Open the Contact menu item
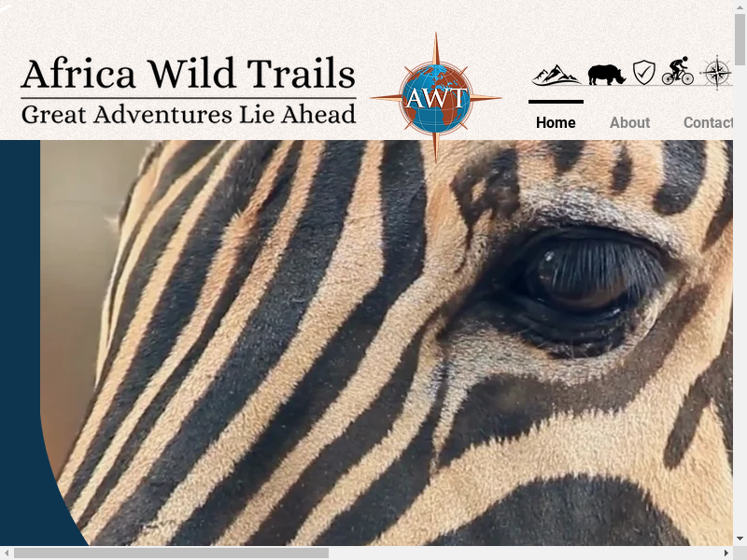The width and height of the screenshot is (747, 560). click(x=709, y=122)
